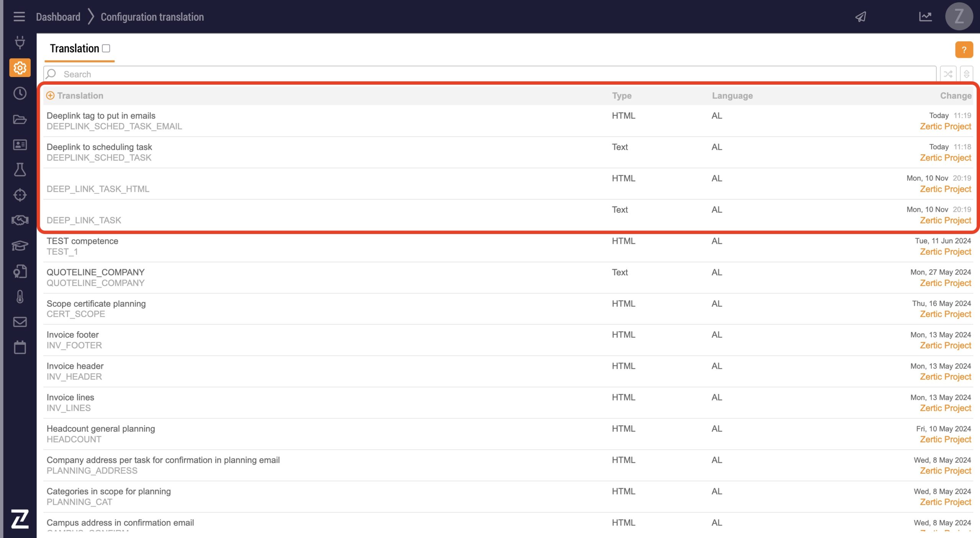Select the Translation tab
This screenshot has height=538, width=980.
click(x=74, y=49)
